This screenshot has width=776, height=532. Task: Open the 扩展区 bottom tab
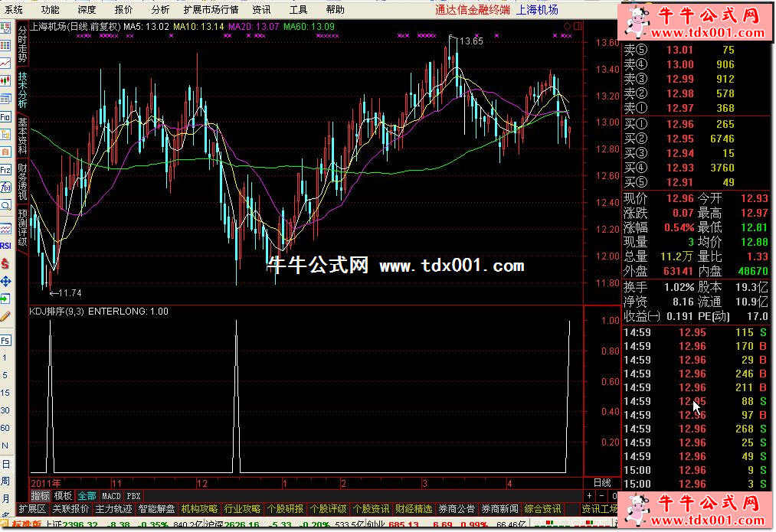pyautogui.click(x=32, y=509)
